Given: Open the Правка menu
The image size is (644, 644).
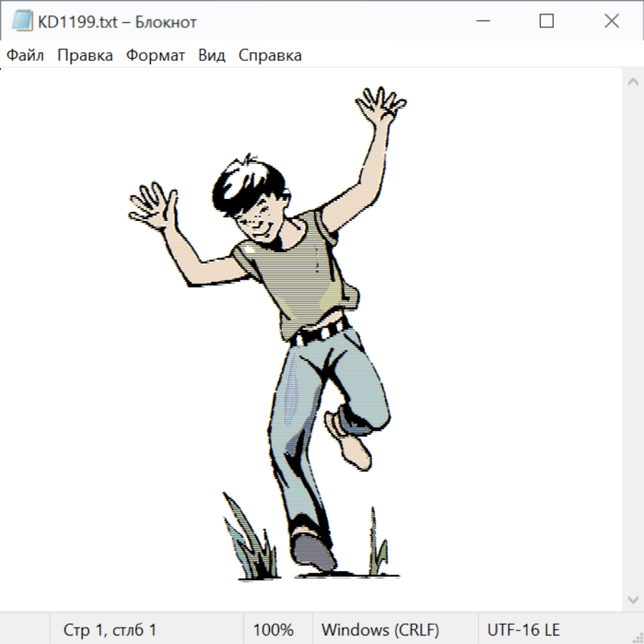Looking at the screenshot, I should coord(85,56).
